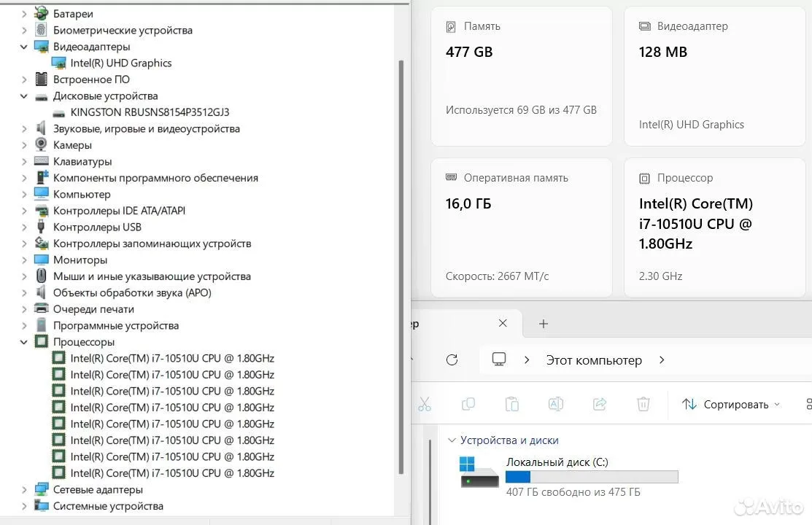Expand the Батареи category
Screen dimensions: 812x525
[x=24, y=14]
